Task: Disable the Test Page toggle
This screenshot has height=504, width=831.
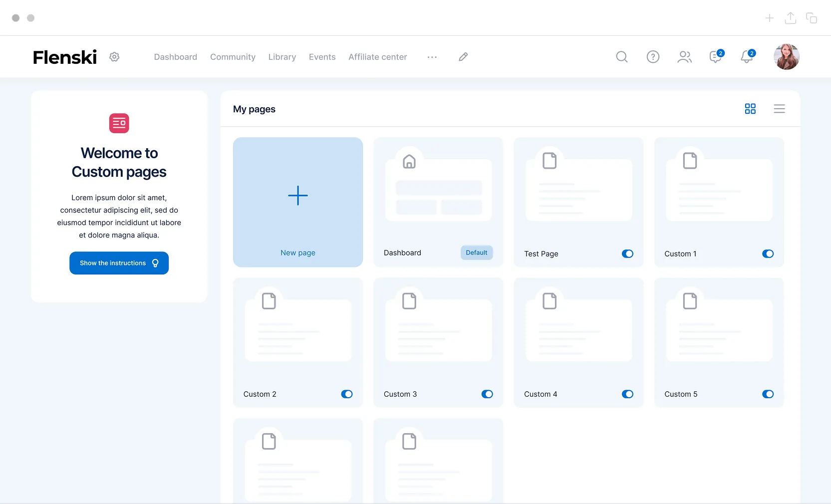Action: (x=627, y=254)
